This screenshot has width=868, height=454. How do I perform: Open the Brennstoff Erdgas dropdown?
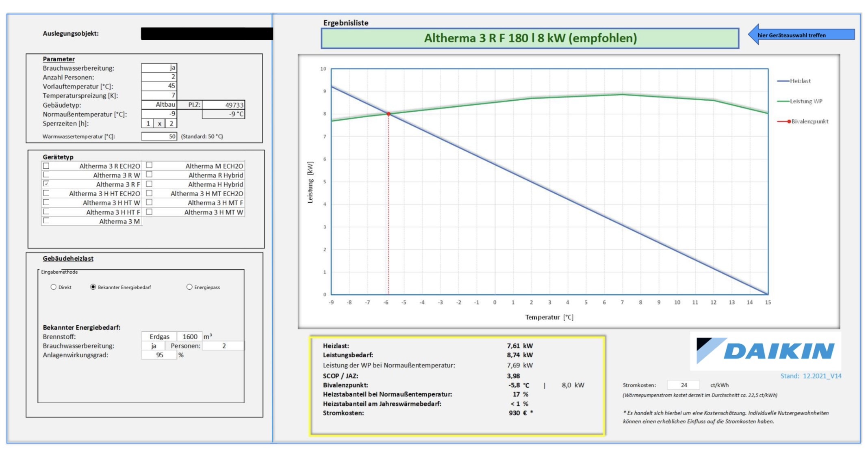point(159,337)
